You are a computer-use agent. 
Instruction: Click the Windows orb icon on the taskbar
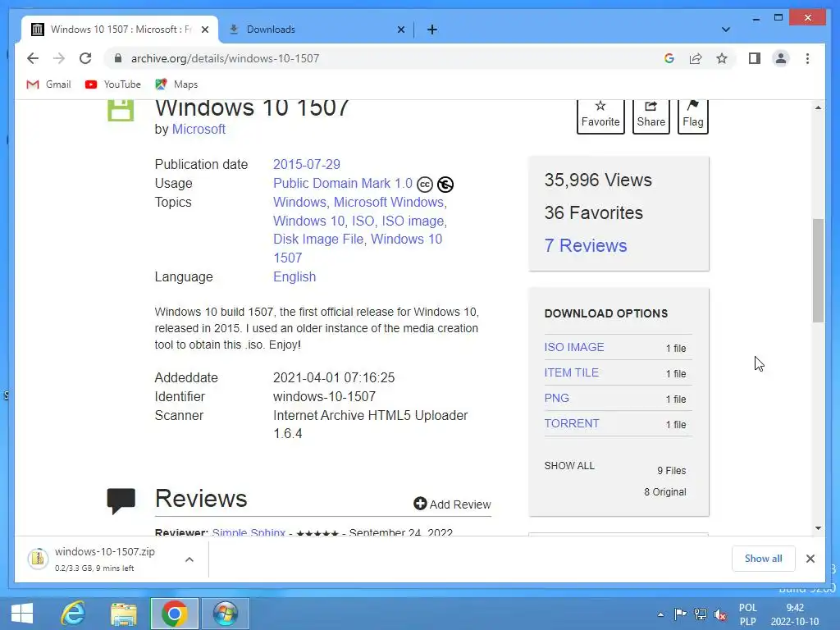coord(225,614)
